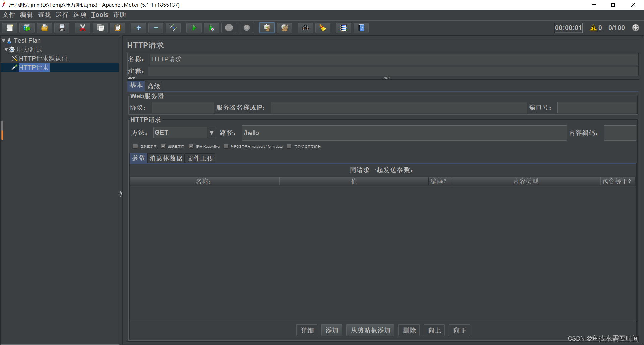Click the Clear All results icon
This screenshot has width=644, height=345.
284,28
